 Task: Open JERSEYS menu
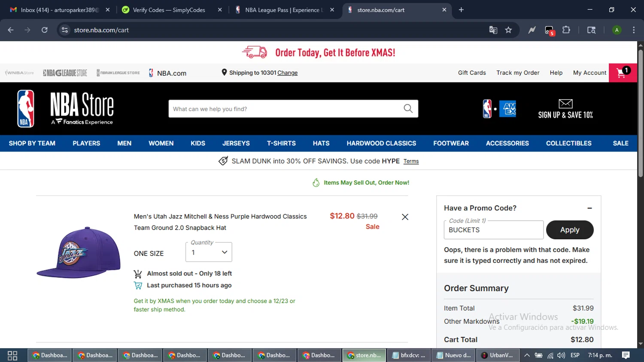[236, 143]
